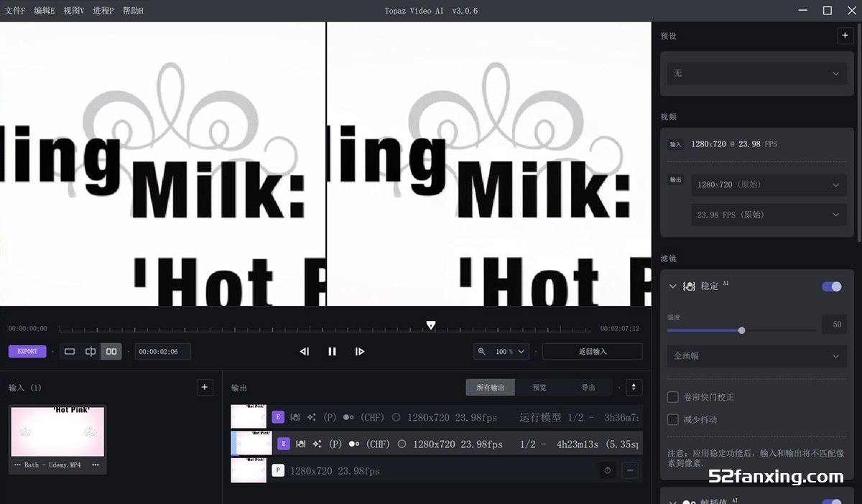Image resolution: width=862 pixels, height=504 pixels.
Task: Pause the video playback
Action: point(332,351)
